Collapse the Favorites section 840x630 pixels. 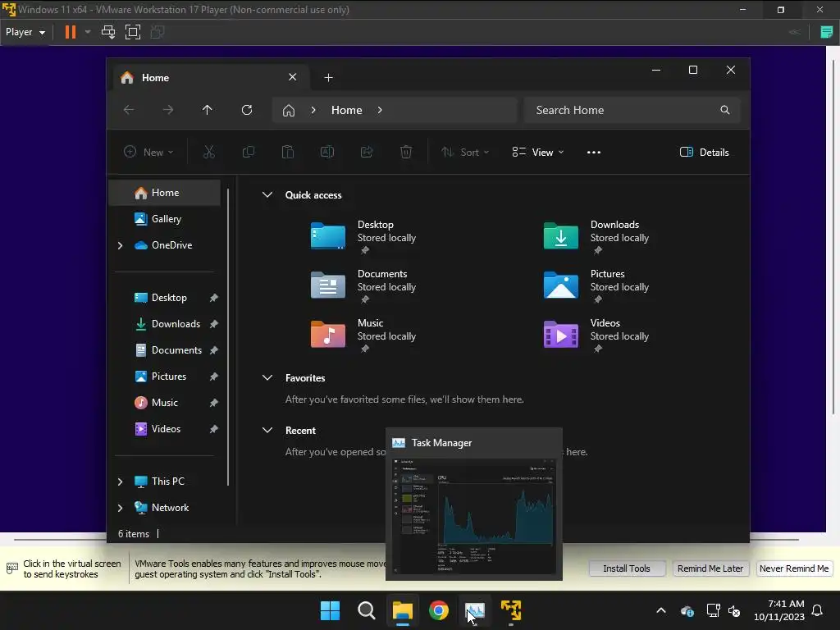(x=267, y=377)
